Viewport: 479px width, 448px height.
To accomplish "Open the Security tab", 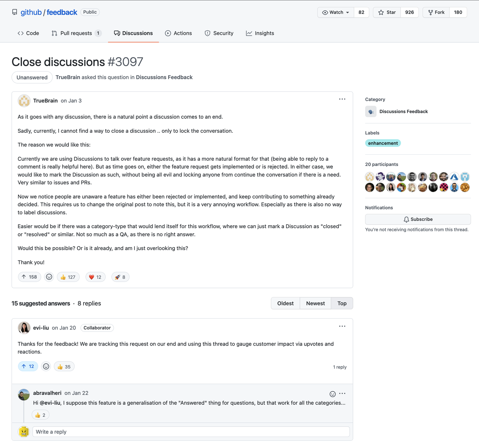I will pyautogui.click(x=219, y=33).
